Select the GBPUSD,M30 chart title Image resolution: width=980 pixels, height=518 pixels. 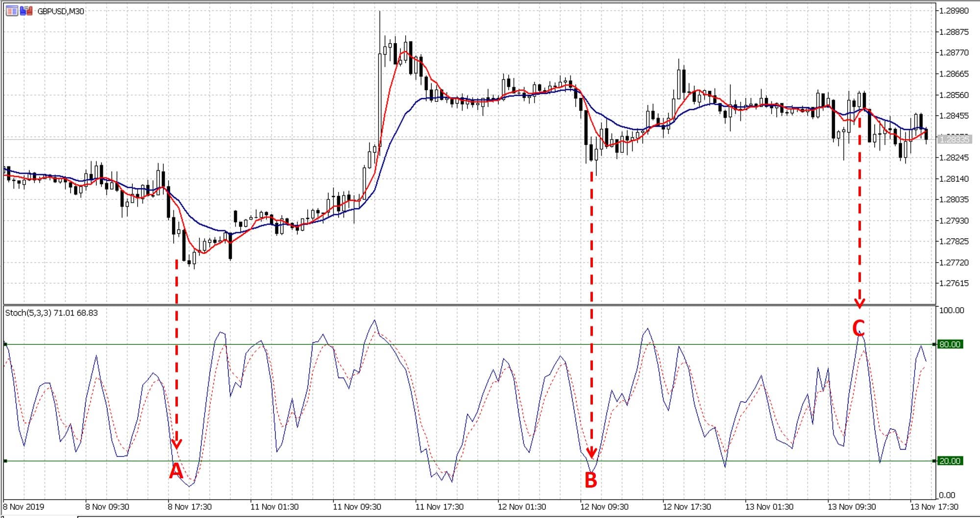click(61, 11)
